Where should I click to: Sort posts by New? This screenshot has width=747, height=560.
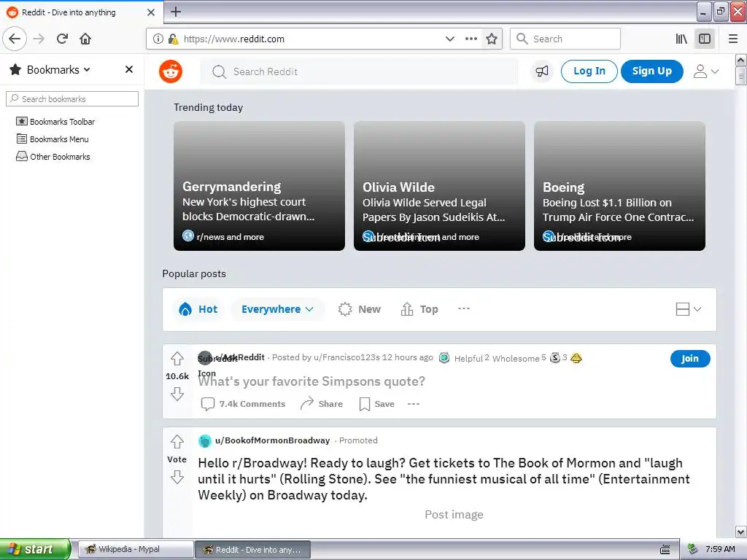(359, 309)
